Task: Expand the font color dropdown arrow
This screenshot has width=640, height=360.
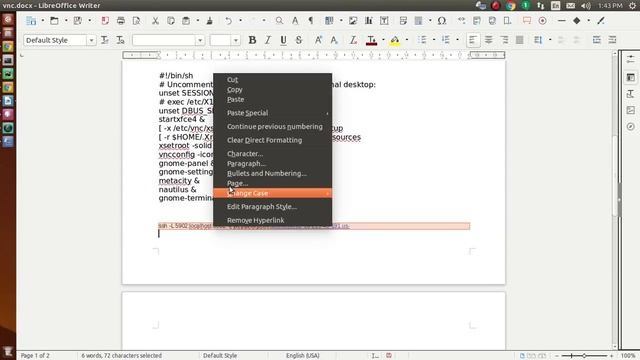Action: (x=383, y=40)
